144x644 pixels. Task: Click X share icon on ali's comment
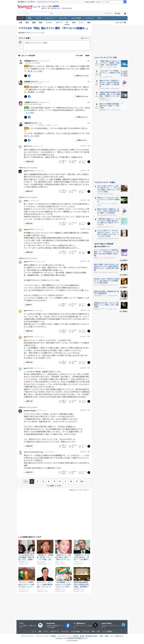point(89,162)
